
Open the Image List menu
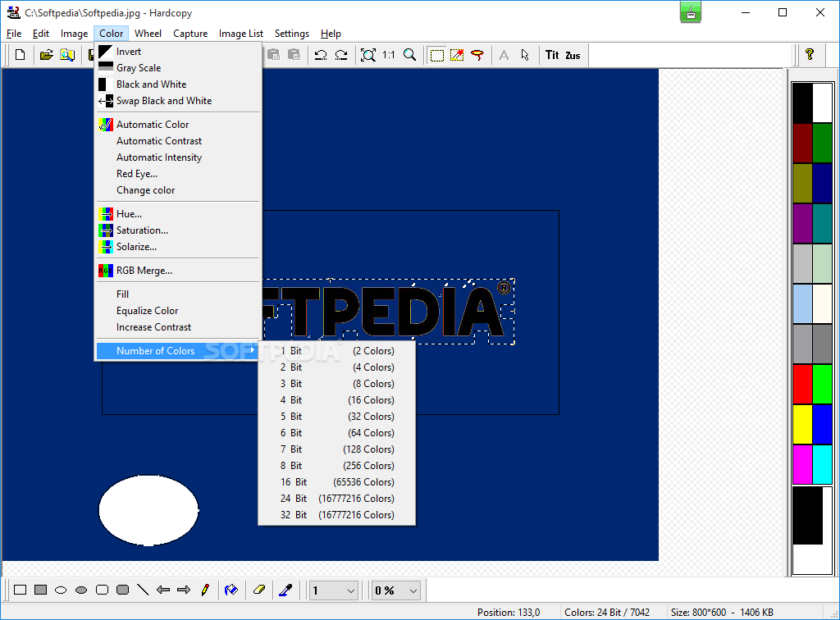241,33
